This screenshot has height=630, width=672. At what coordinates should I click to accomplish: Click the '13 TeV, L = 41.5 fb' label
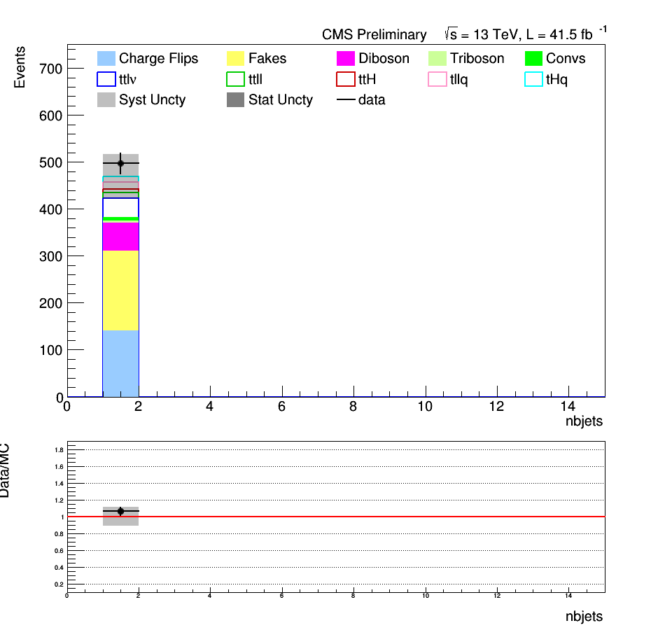pyautogui.click(x=533, y=34)
